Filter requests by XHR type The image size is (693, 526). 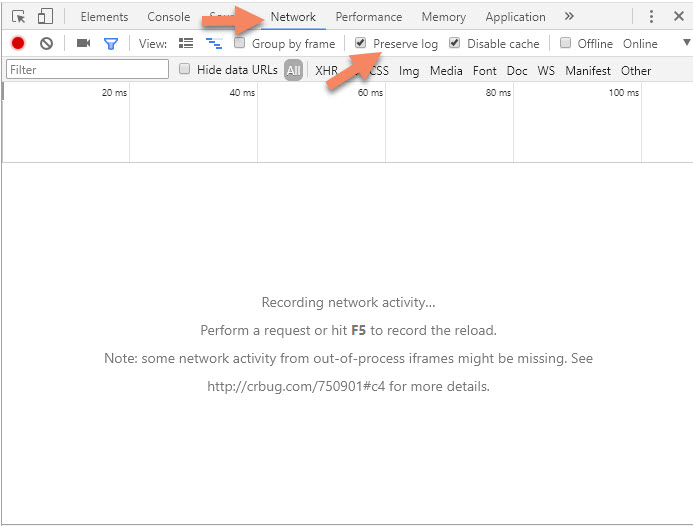coord(326,71)
